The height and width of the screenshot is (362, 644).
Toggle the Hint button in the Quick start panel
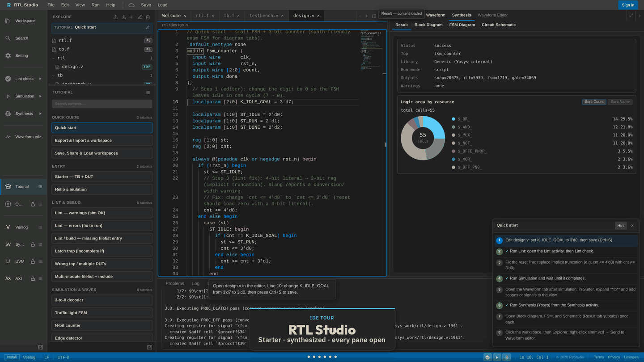click(621, 226)
